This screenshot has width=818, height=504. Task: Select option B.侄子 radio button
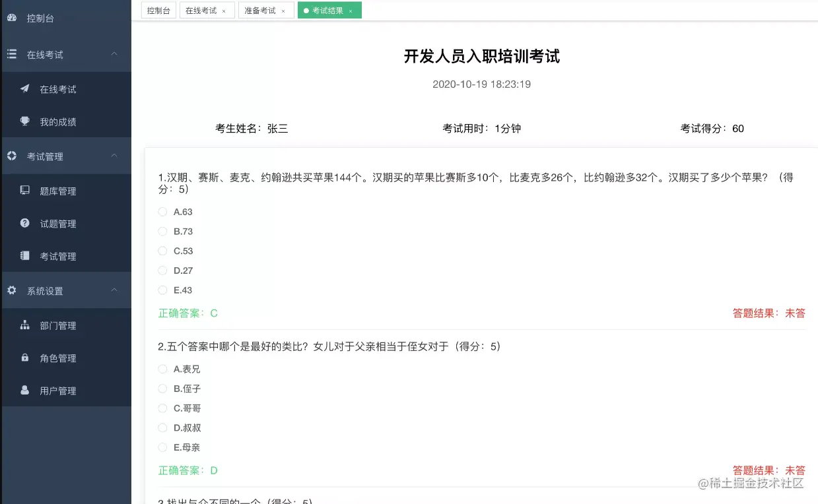pos(162,389)
